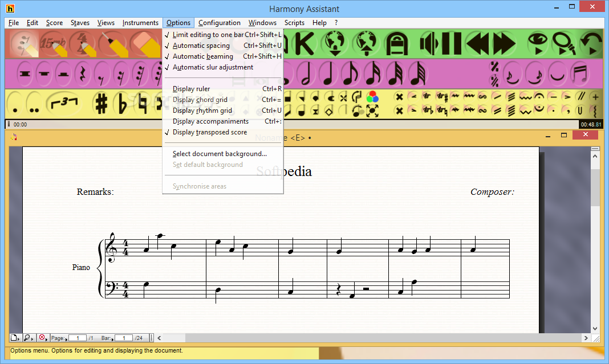Enable Display accompaniments option
Viewport: 609px width, 364px height.
(x=223, y=121)
